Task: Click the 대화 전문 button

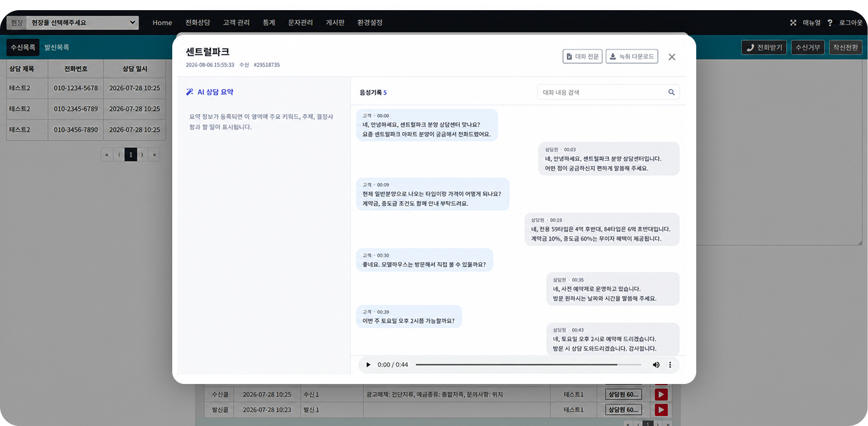Action: (x=582, y=57)
